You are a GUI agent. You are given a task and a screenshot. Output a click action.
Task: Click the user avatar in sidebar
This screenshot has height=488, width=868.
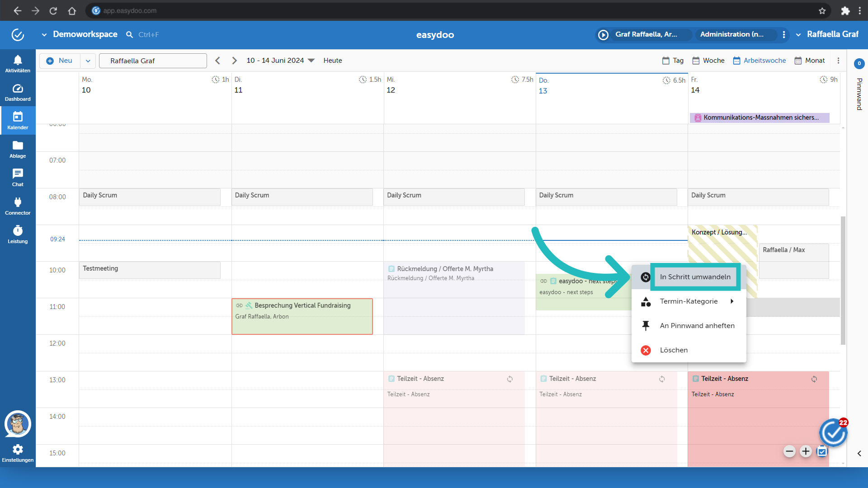tap(18, 424)
